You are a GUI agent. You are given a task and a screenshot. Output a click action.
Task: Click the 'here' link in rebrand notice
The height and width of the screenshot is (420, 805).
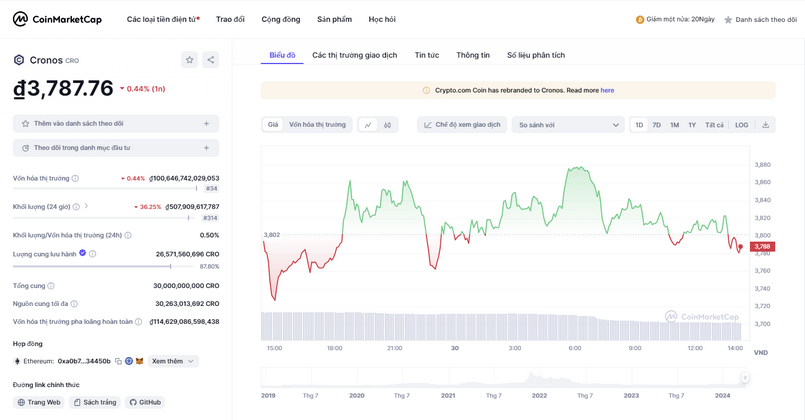[607, 90]
